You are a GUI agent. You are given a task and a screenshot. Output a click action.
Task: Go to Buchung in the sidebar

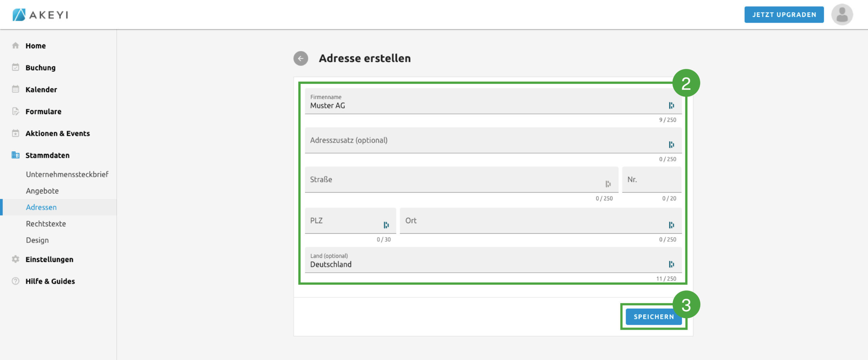(40, 68)
